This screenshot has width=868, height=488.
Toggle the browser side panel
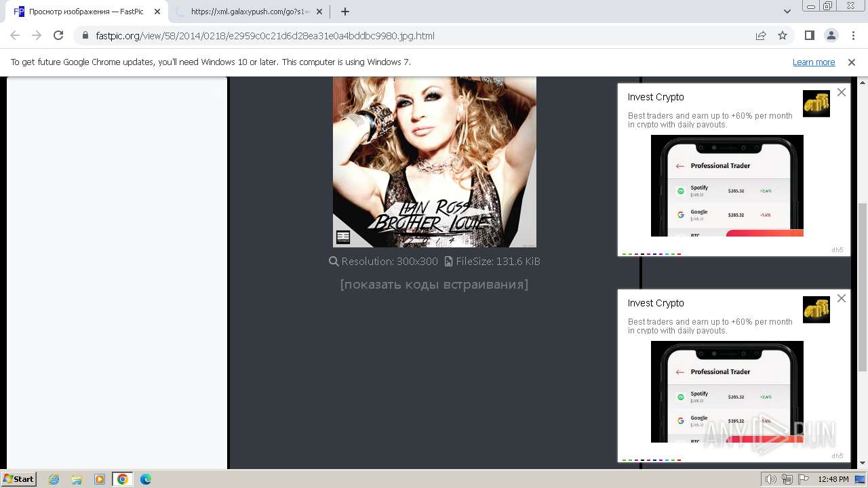(x=809, y=36)
